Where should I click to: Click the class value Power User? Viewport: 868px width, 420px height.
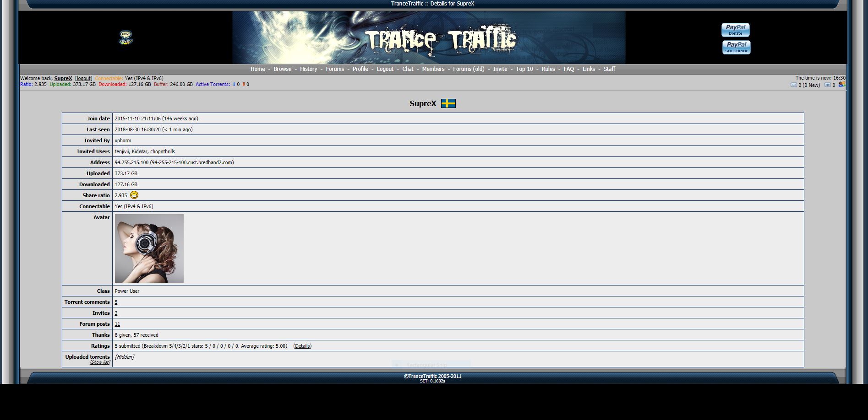[x=127, y=291]
